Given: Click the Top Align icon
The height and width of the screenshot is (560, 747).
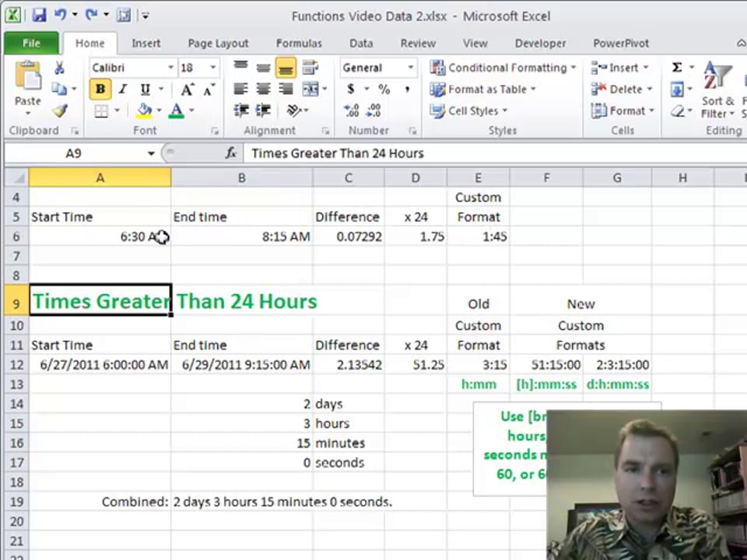Looking at the screenshot, I should point(241,67).
